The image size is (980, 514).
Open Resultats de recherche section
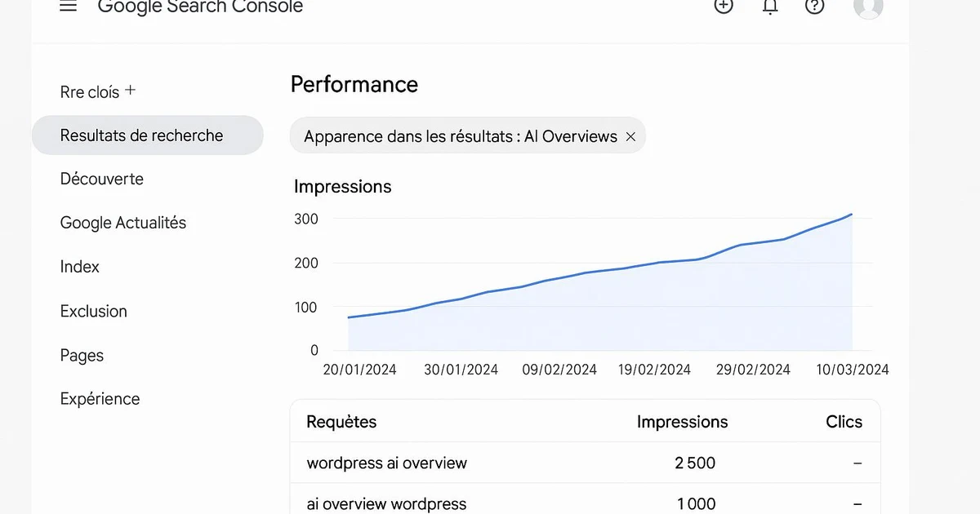tap(148, 135)
